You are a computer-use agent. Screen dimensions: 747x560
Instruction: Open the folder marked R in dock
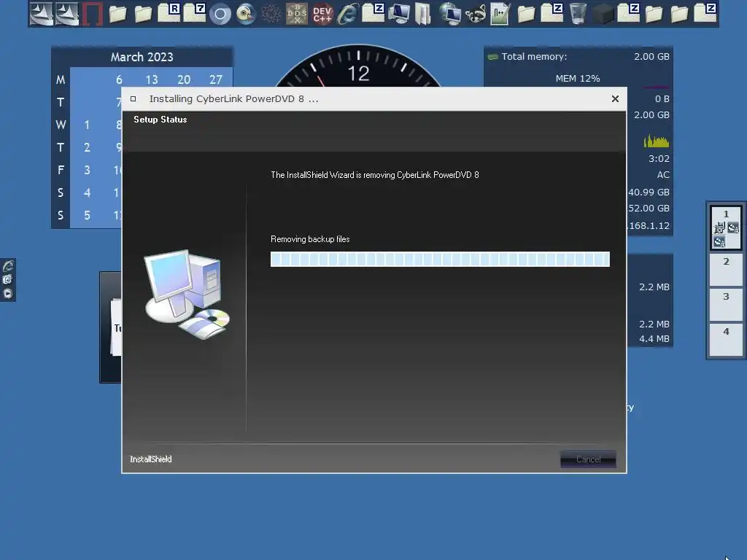pos(169,13)
